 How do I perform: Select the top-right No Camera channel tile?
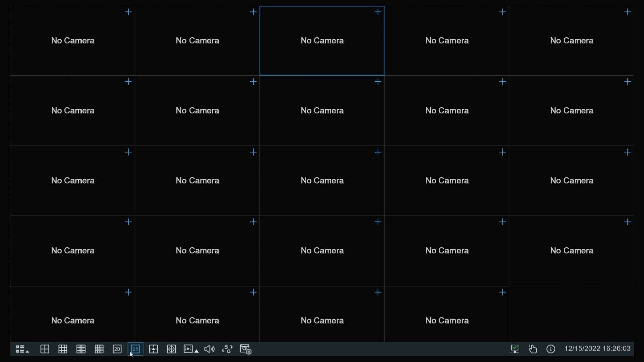572,40
